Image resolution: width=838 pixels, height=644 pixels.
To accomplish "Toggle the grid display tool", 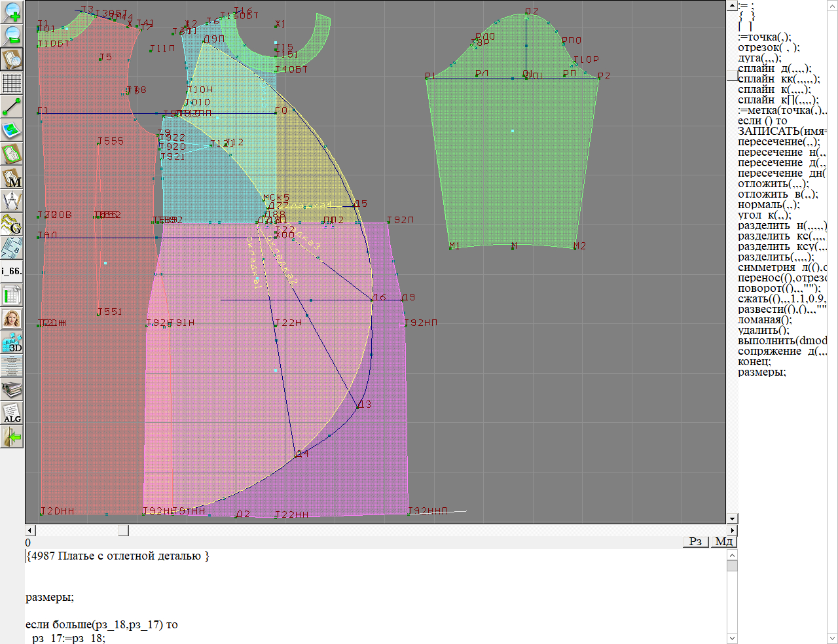I will click(x=12, y=83).
